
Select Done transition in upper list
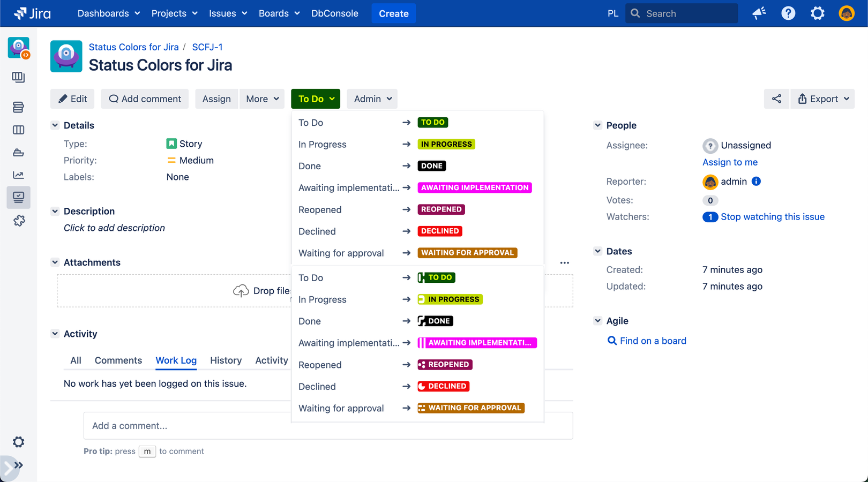coord(417,166)
